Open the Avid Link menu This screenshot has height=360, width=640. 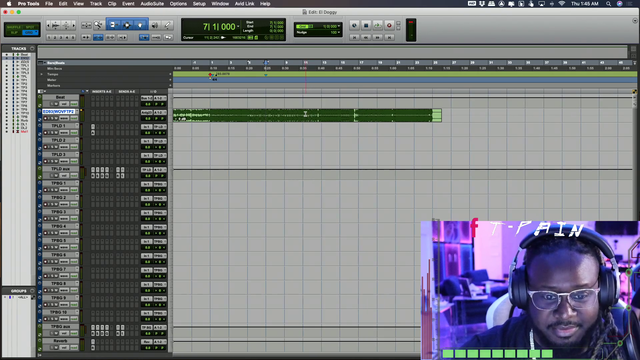click(244, 4)
